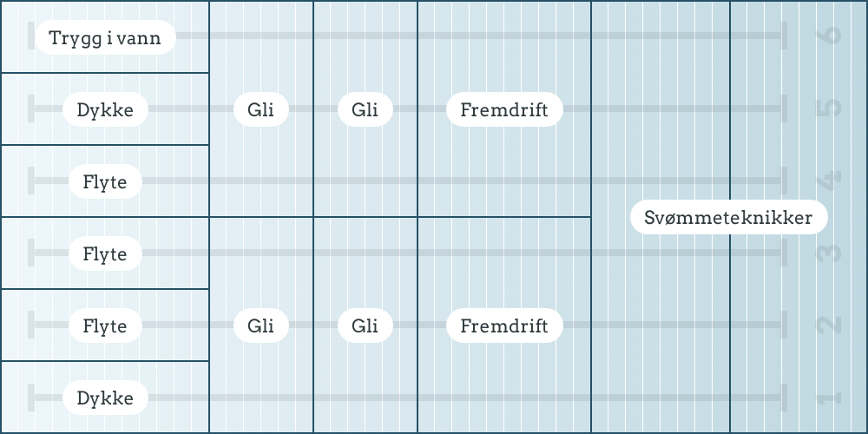
Task: Select the Flyte label in lane 4
Action: click(x=105, y=181)
